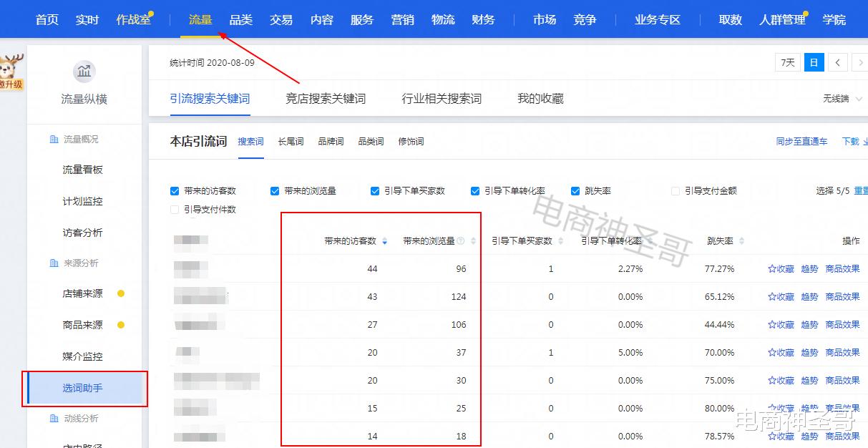Switch to the 竞店搜索关键词 tab
The height and width of the screenshot is (448, 868).
click(326, 99)
